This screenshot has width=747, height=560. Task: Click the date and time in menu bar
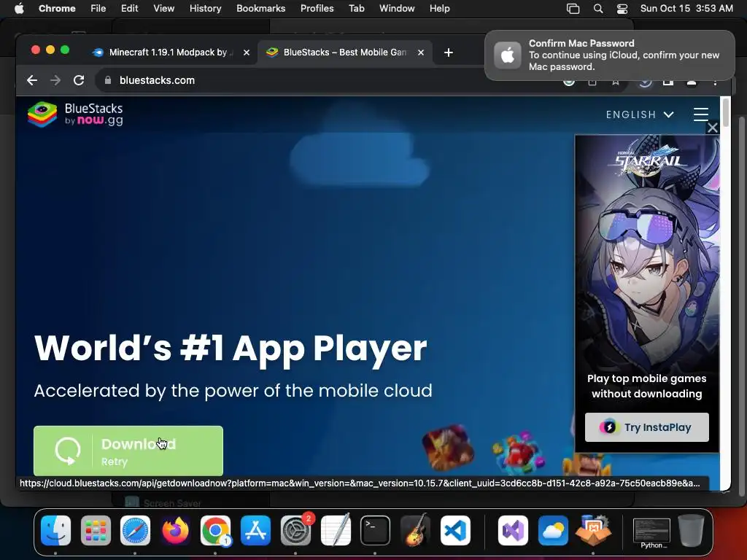pos(686,9)
